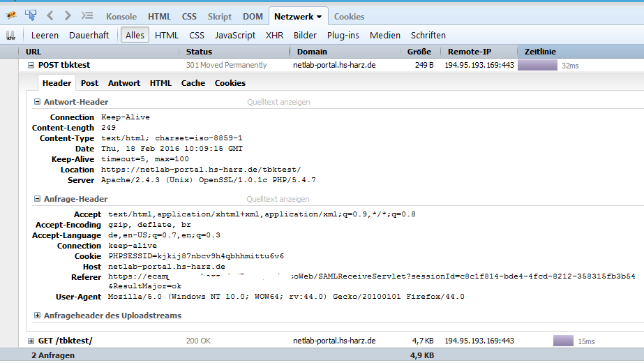This screenshot has width=644, height=363.
Task: Expand the GET /tbktest/ request row
Action: pos(31,341)
